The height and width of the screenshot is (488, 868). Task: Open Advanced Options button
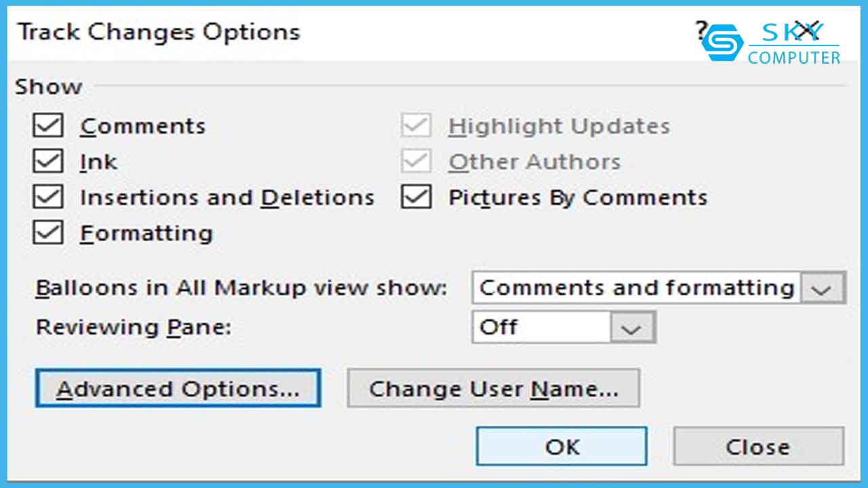[178, 388]
